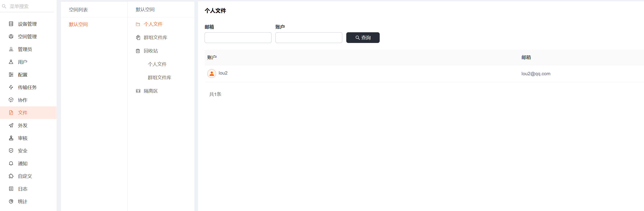Click the Email (邮箱) filter input field
This screenshot has height=211, width=644.
pyautogui.click(x=238, y=38)
